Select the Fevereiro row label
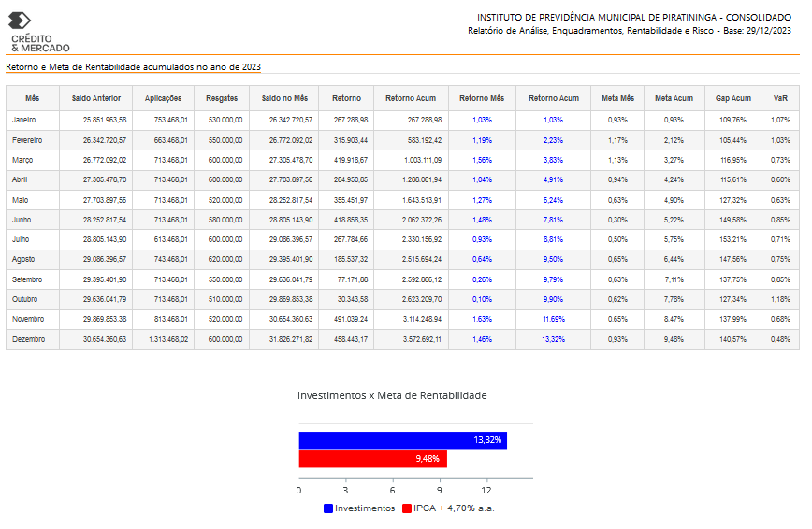This screenshot has width=812, height=529. point(27,140)
